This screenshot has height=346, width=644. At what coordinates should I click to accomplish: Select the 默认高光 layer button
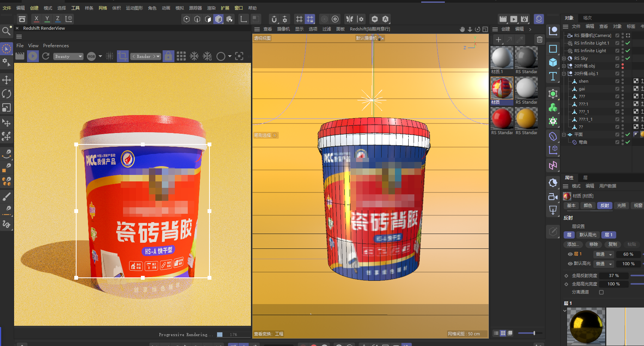coord(588,235)
